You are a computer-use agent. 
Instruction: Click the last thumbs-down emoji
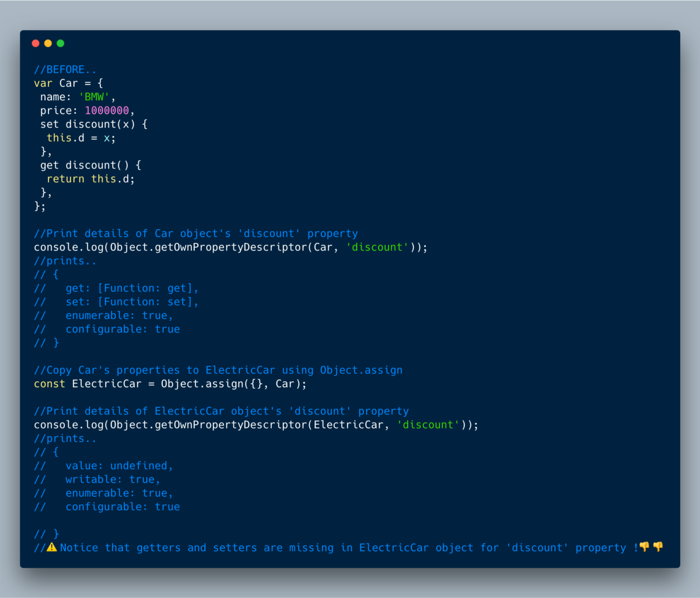point(658,547)
